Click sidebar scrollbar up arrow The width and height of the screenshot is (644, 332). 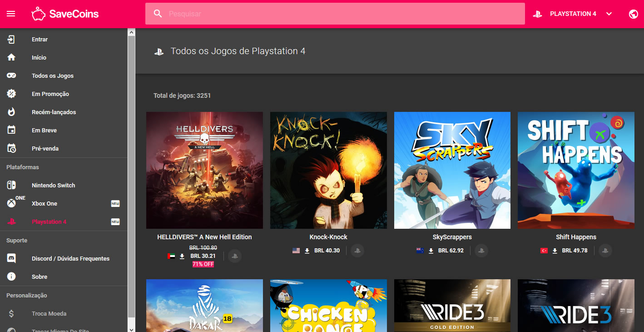[x=131, y=32]
